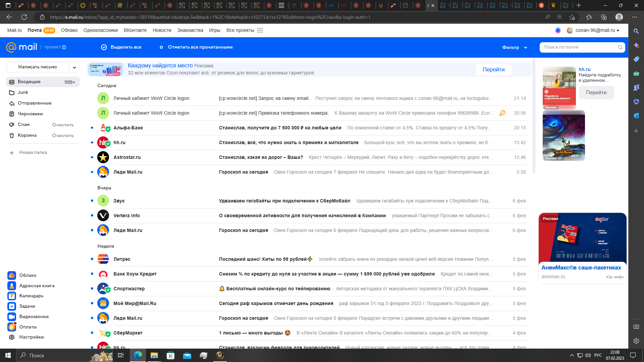644x362 pixels.
Task: Click the Литрес sender avatar
Action: [x=103, y=259]
